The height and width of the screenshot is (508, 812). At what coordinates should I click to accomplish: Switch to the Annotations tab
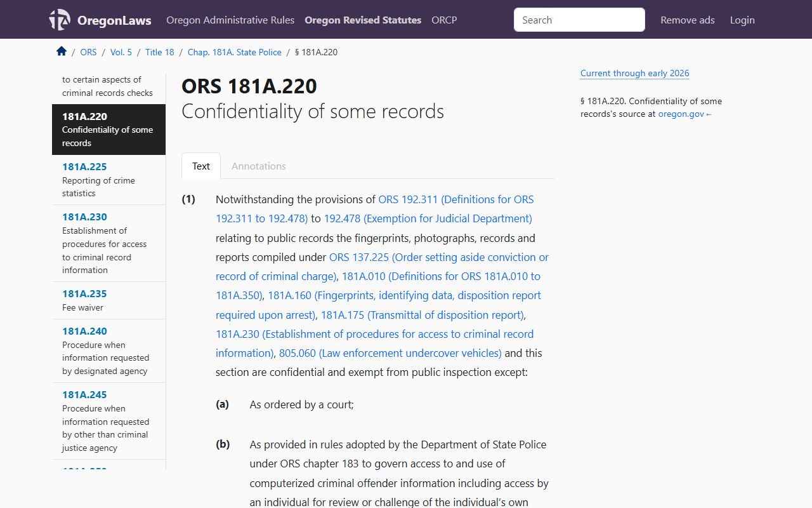(259, 166)
